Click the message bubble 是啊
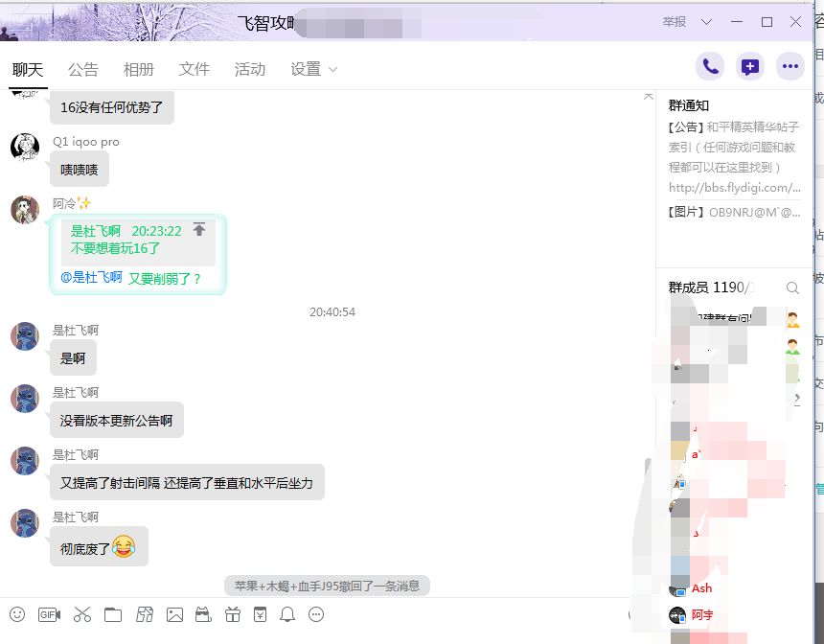Image resolution: width=824 pixels, height=644 pixels. pos(73,358)
